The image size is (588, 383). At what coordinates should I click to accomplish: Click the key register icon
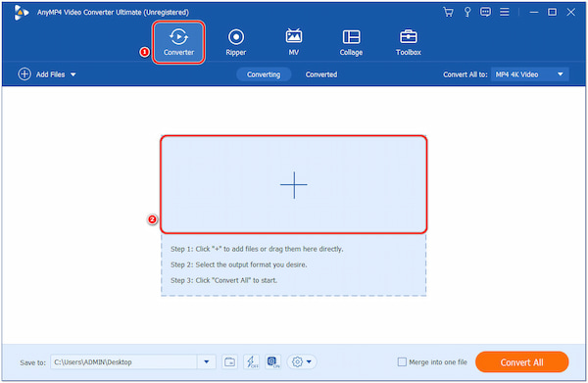[x=467, y=12]
